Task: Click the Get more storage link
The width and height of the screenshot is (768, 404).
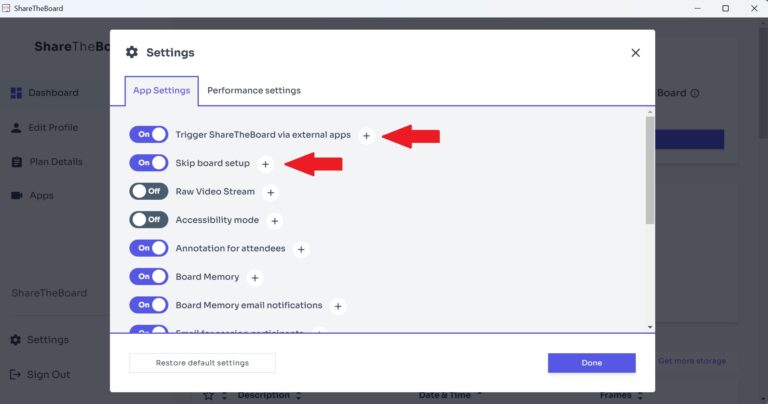Action: pos(692,361)
